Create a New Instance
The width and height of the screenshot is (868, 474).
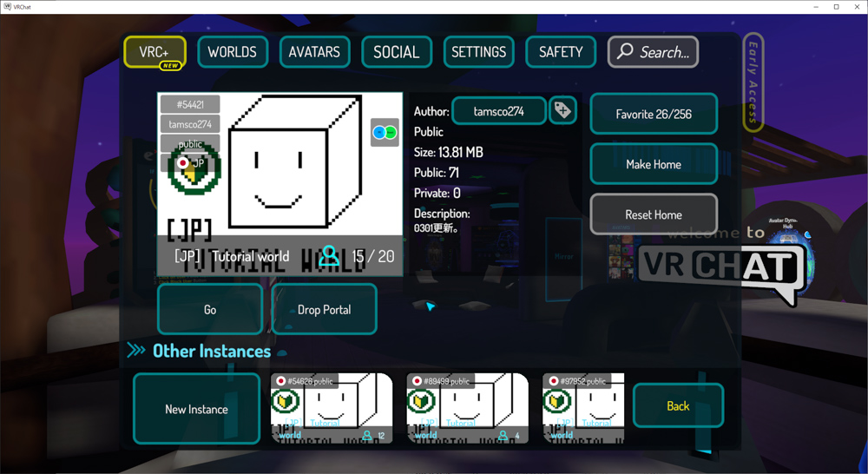click(196, 409)
